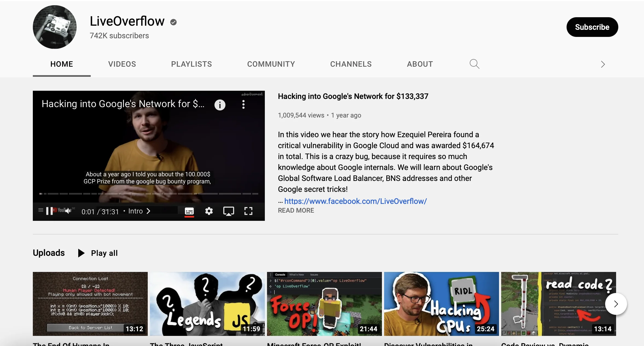Click the play triangle beside Play all
The height and width of the screenshot is (346, 644).
pyautogui.click(x=81, y=253)
